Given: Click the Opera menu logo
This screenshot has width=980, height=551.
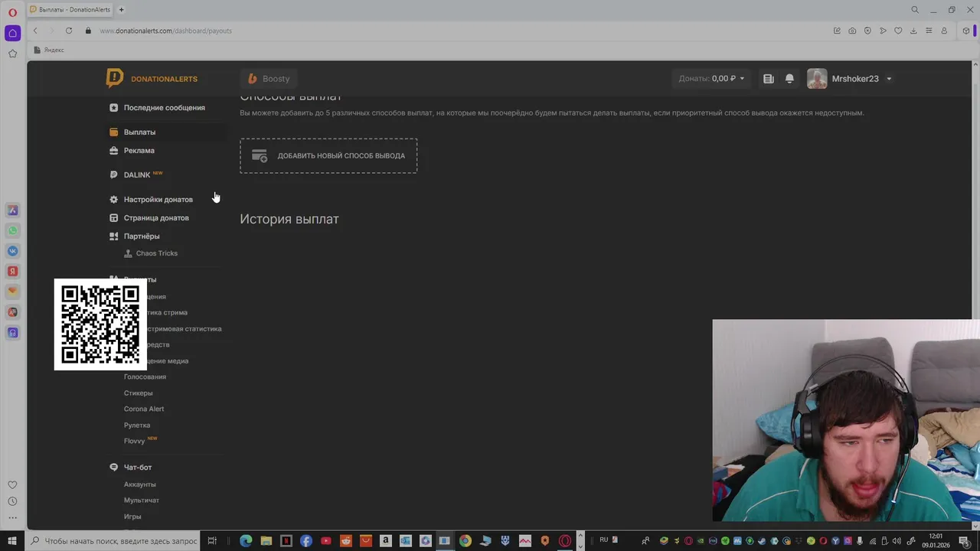Looking at the screenshot, I should (12, 12).
